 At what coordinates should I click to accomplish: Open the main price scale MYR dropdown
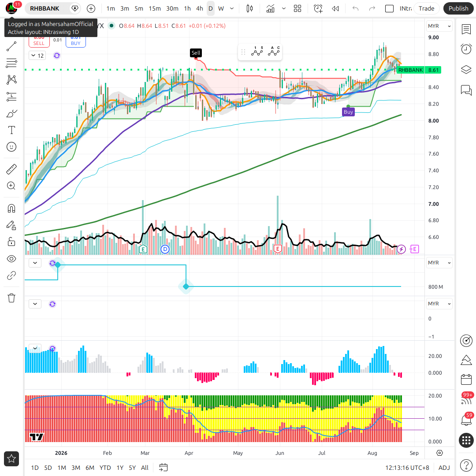439,26
